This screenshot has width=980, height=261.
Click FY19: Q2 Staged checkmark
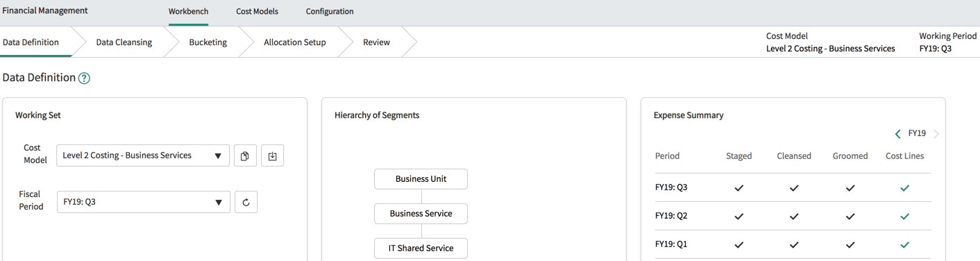click(x=738, y=216)
